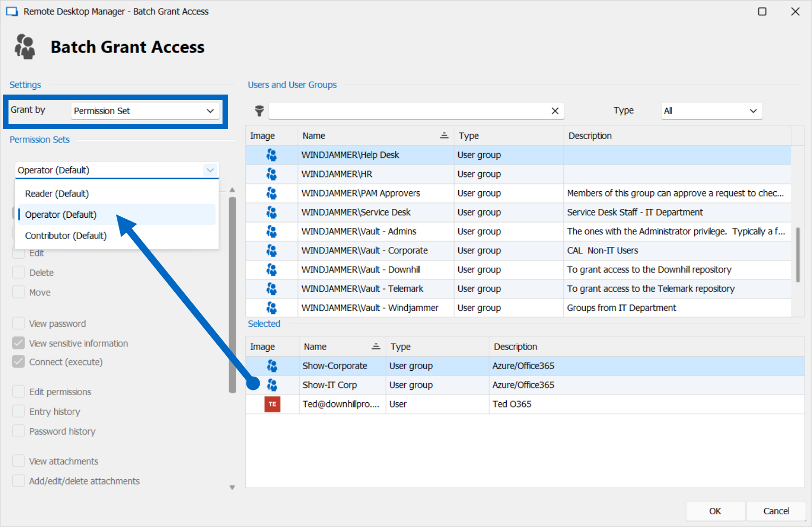The image size is (812, 527).
Task: Enable the Edit permissions checkbox
Action: click(18, 391)
